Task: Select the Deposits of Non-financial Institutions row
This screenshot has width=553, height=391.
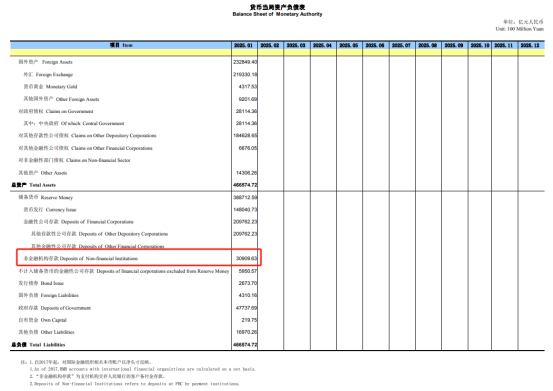Action: pos(139,258)
